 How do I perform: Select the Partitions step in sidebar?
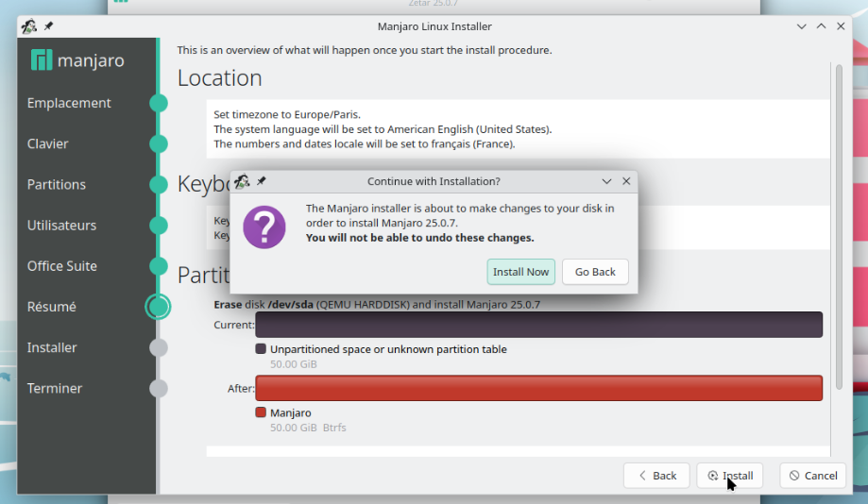tap(57, 184)
